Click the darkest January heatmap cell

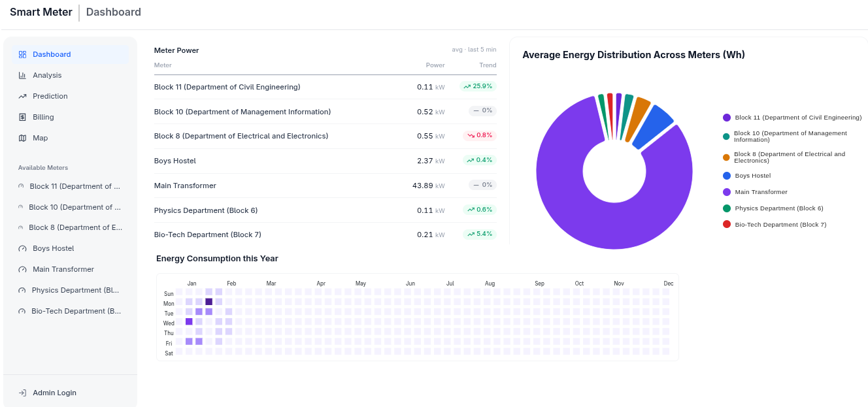209,302
